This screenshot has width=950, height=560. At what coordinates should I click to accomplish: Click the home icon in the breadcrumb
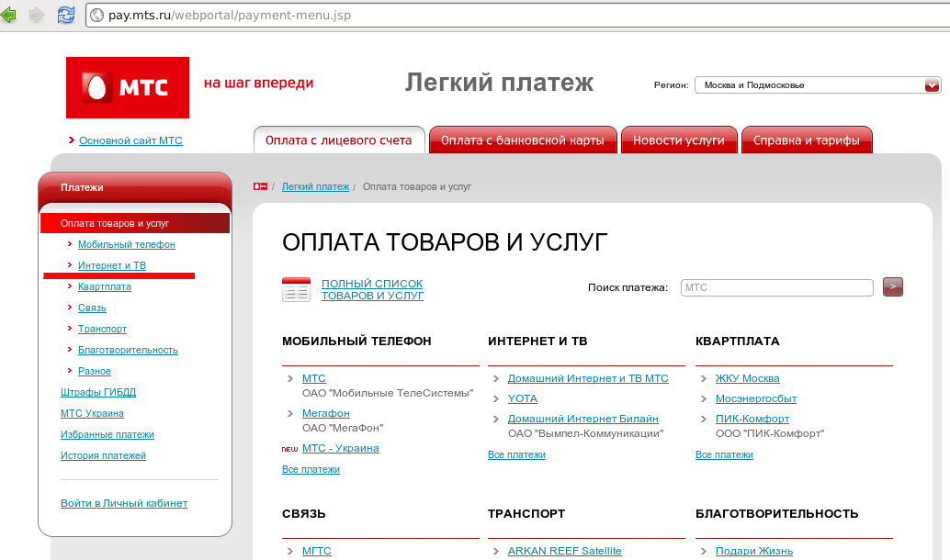[x=261, y=186]
